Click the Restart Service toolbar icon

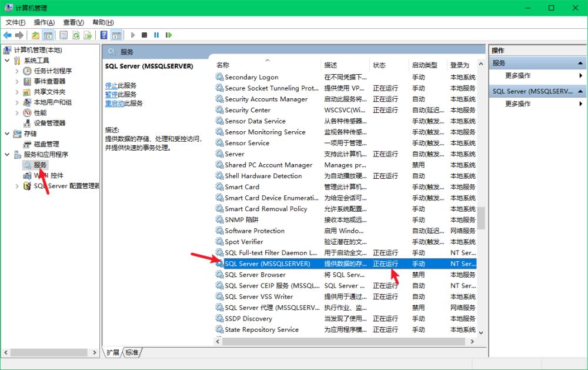[x=168, y=35]
